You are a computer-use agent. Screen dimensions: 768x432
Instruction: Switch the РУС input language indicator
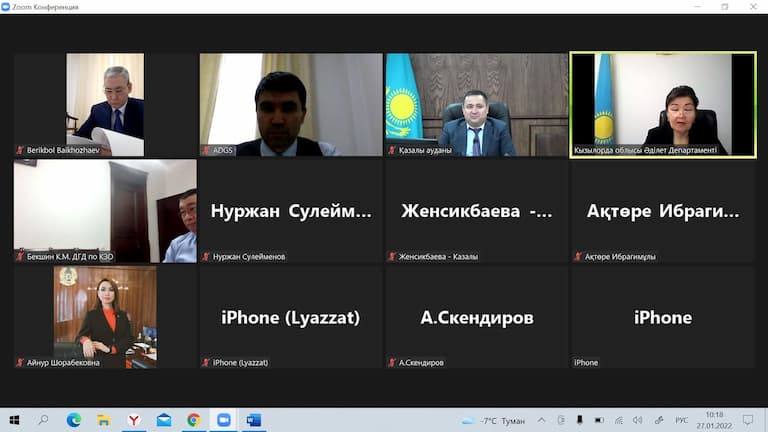[682, 420]
